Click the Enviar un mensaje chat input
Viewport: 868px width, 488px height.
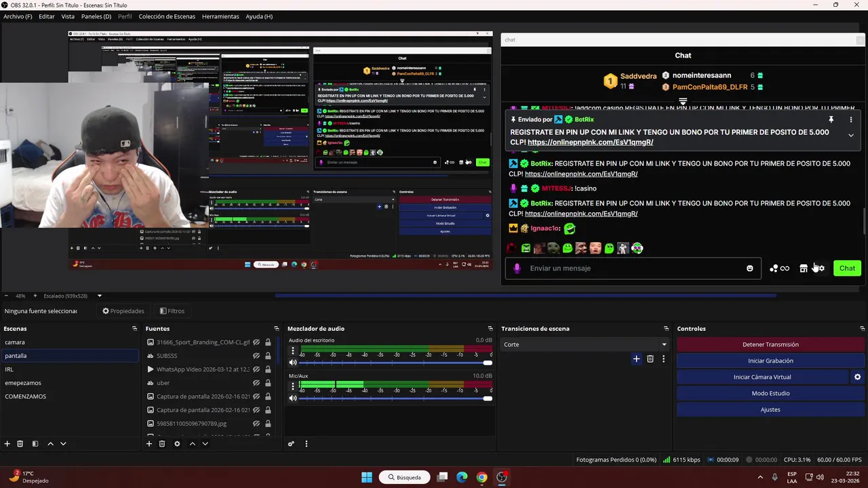(633, 268)
